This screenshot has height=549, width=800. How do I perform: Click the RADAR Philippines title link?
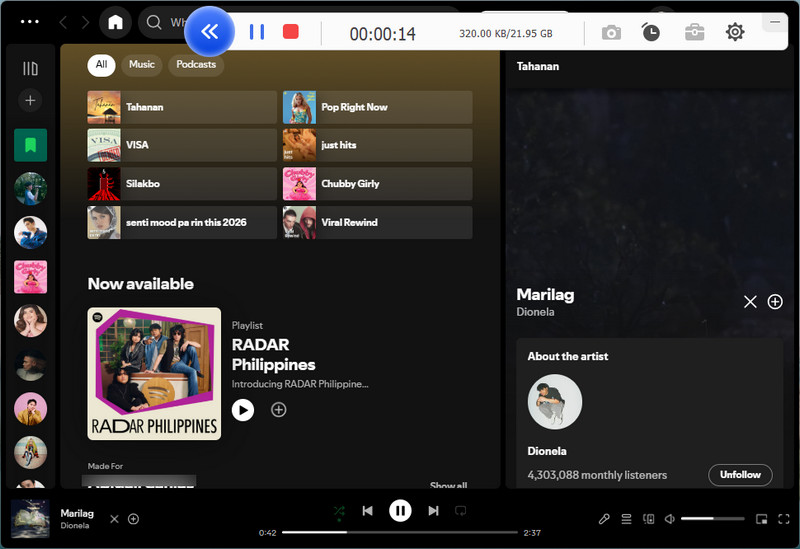point(273,355)
